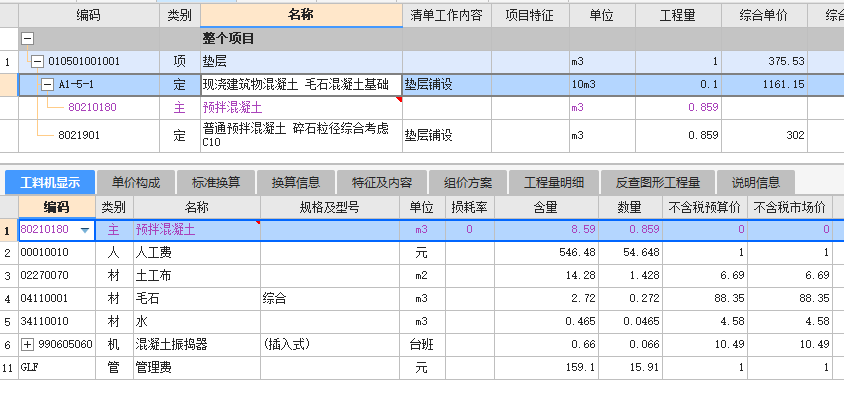Click the 不含税预算价 column header

705,207
